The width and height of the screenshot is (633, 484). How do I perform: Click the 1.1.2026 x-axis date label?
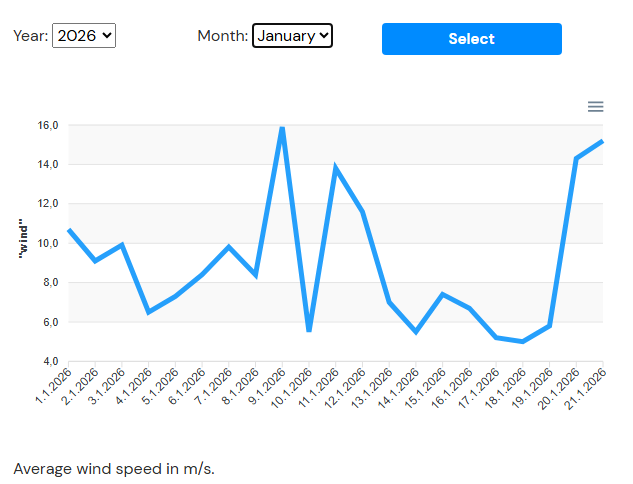point(53,386)
